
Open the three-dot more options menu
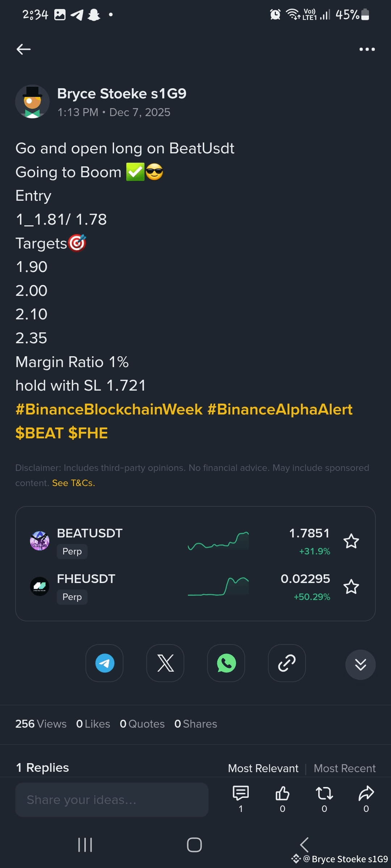coord(367,49)
